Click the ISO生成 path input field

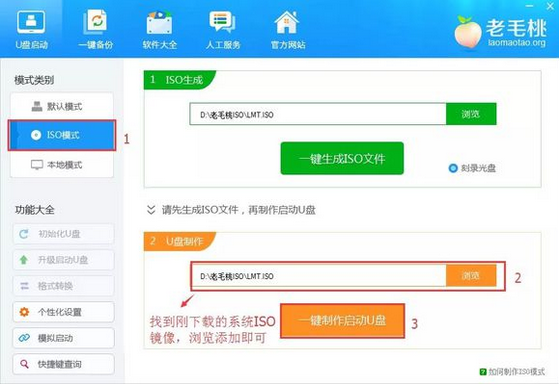[318, 114]
